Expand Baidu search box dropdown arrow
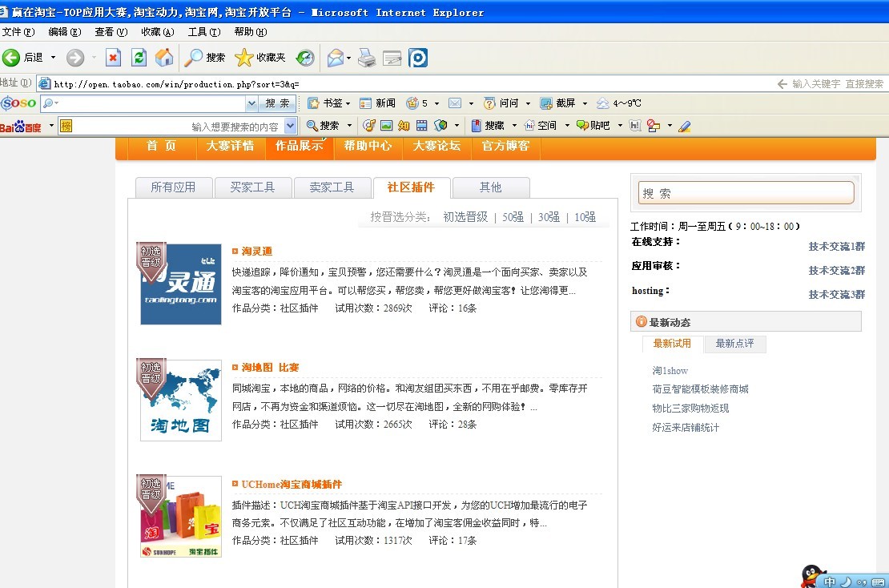This screenshot has width=889, height=588. (290, 126)
